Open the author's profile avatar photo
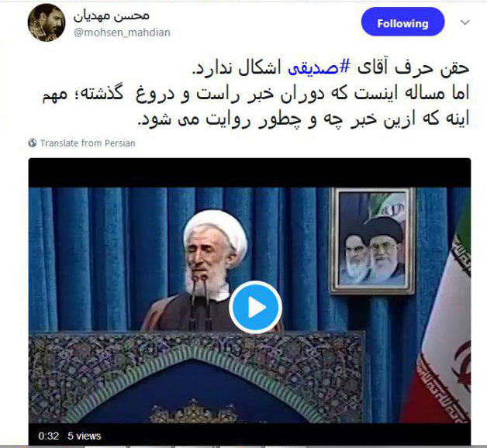The image size is (487, 448). [x=47, y=22]
